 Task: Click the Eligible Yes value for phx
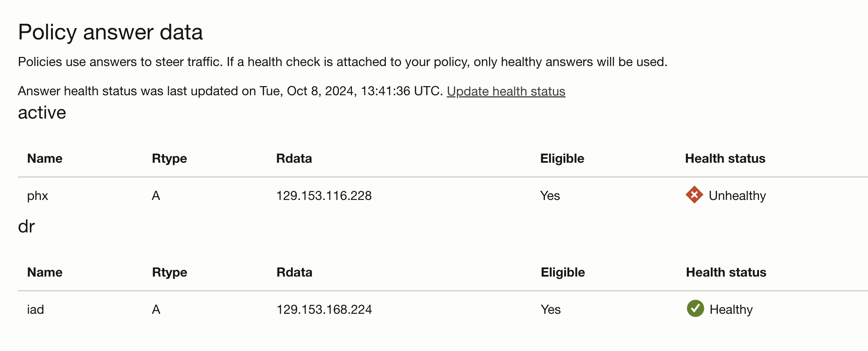550,196
